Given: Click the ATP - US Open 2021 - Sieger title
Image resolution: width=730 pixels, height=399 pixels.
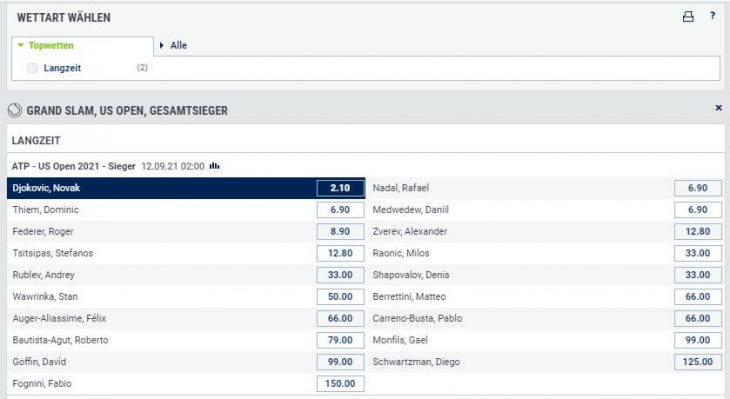Looking at the screenshot, I should (x=74, y=166).
